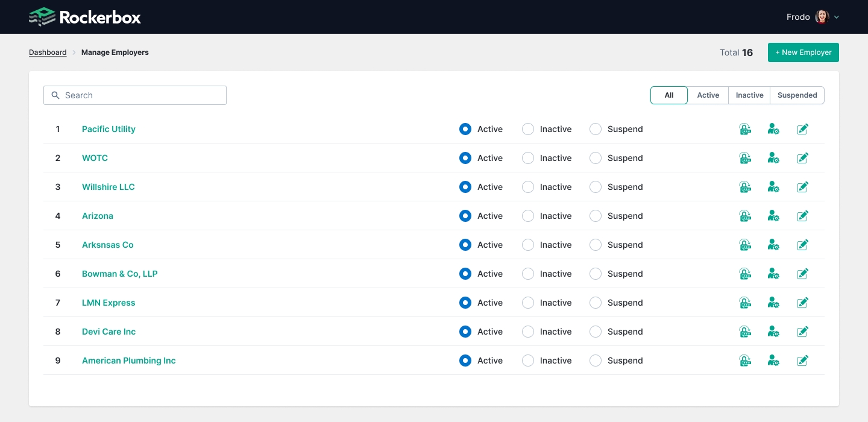
Task: Click edit pencil icon for Willshire LLC
Action: pos(802,187)
